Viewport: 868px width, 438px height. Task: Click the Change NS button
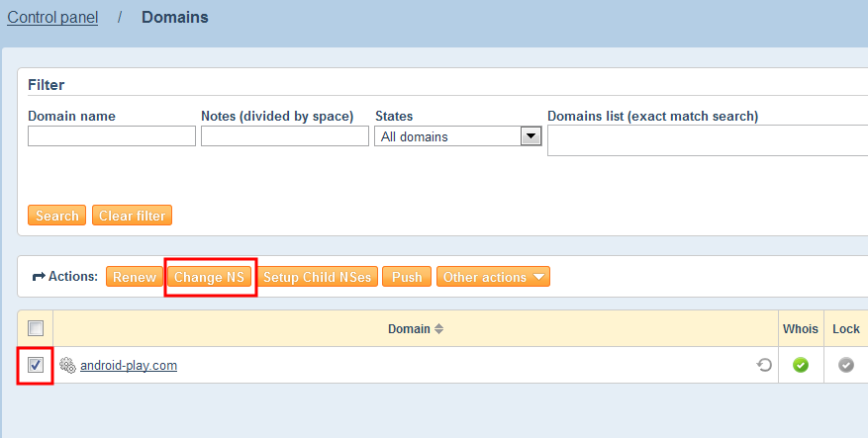(209, 278)
